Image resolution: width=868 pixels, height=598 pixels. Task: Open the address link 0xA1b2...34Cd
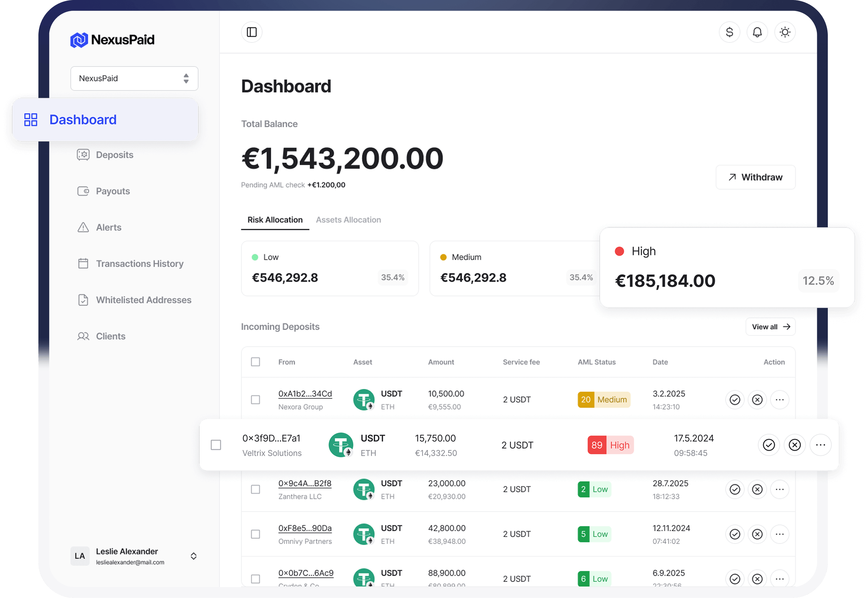coord(305,393)
